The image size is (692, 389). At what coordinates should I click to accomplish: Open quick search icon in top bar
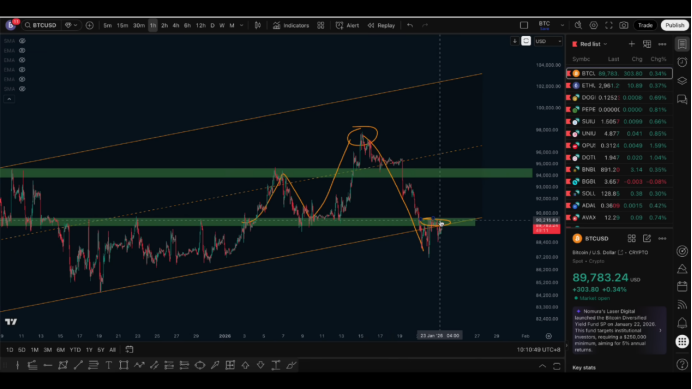tap(578, 26)
